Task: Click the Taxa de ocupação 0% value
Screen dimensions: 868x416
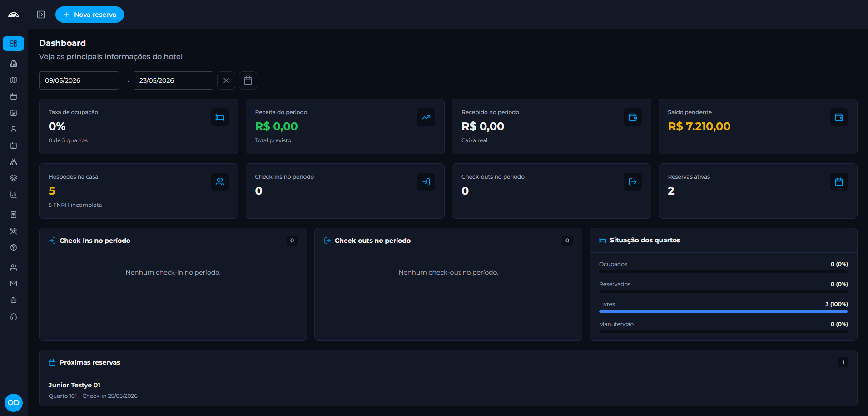Action: (57, 126)
